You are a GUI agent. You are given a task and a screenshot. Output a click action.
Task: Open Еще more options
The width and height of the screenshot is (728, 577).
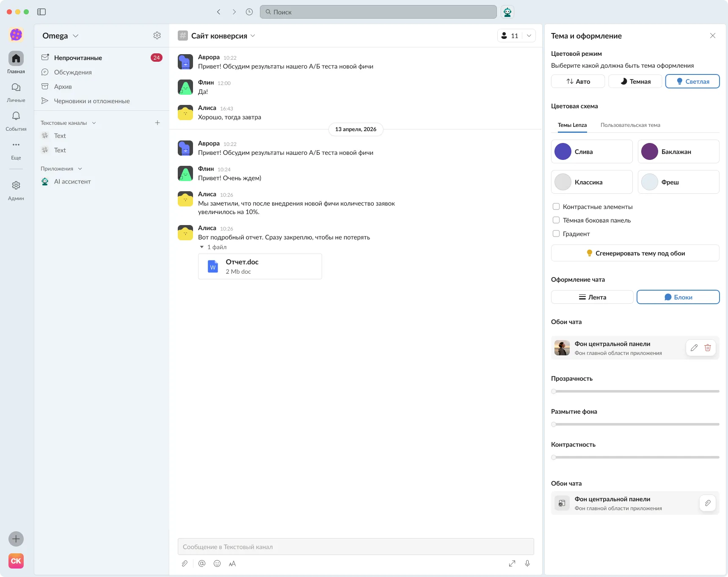coord(16,150)
